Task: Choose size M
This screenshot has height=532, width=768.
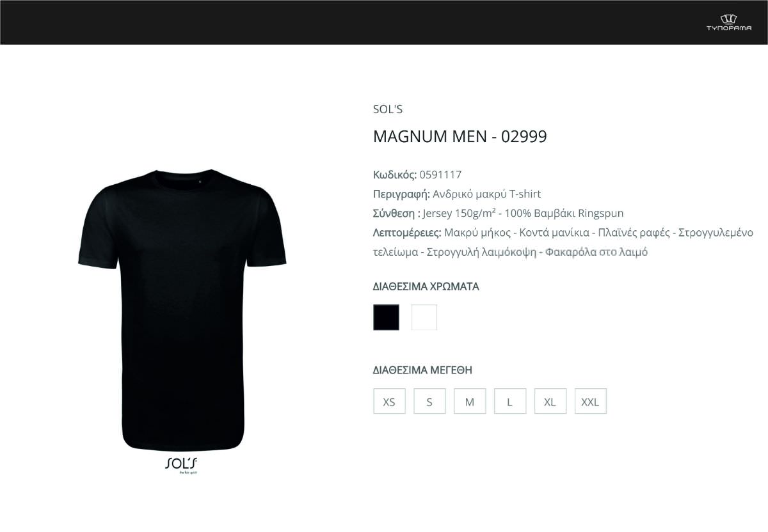Action: pos(470,402)
